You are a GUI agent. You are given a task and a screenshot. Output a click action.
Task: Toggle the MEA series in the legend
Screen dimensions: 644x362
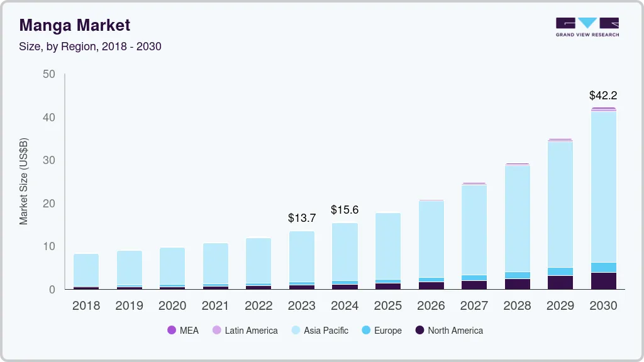pyautogui.click(x=182, y=330)
